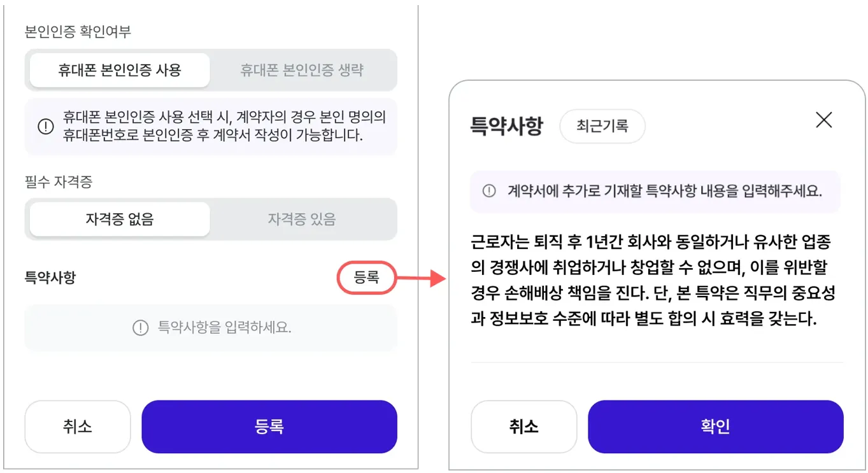
Task: Cancel the 특약사항 dialog with 취소
Action: click(523, 427)
